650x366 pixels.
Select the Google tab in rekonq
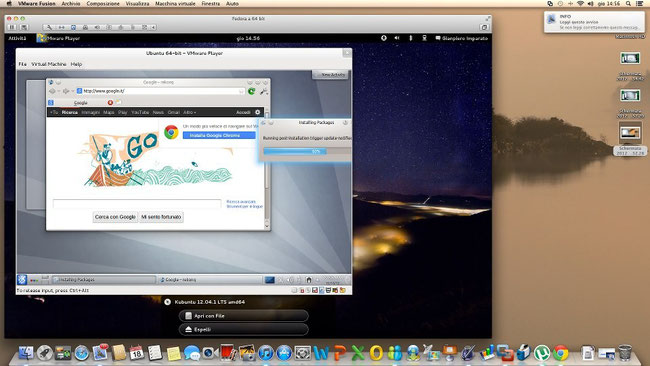coord(80,102)
